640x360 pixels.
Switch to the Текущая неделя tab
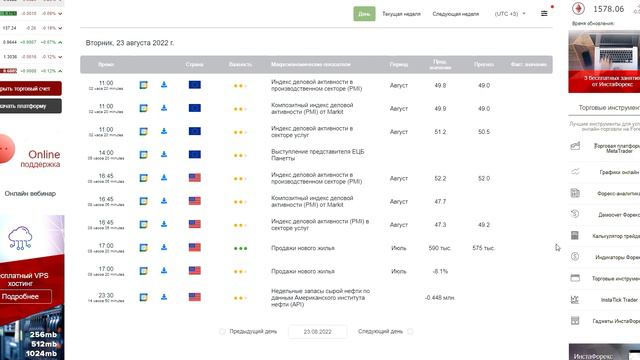(x=401, y=14)
